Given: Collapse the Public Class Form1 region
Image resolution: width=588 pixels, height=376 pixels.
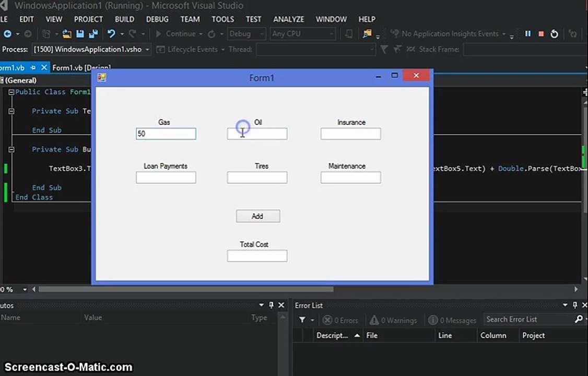Looking at the screenshot, I should coord(11,92).
